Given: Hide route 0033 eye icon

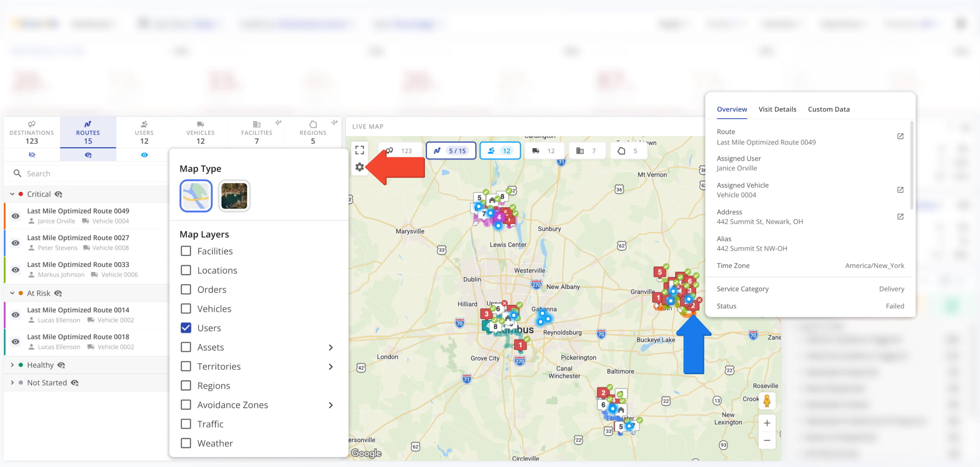Looking at the screenshot, I should point(15,269).
